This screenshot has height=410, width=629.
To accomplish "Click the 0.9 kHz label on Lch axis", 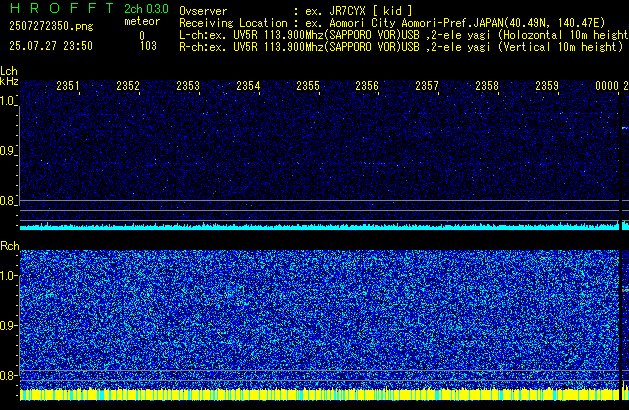I will pos(8,151).
